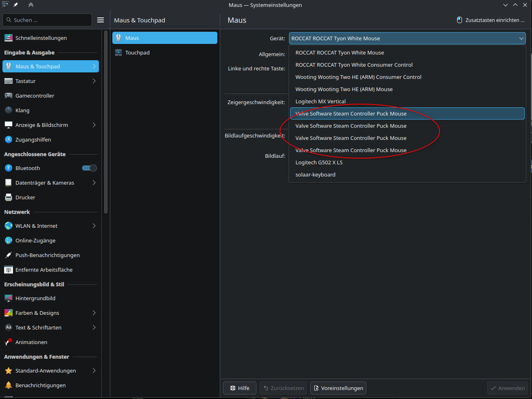Select Wooting Two HE Consumer Control
532x399 pixels.
click(x=407, y=77)
